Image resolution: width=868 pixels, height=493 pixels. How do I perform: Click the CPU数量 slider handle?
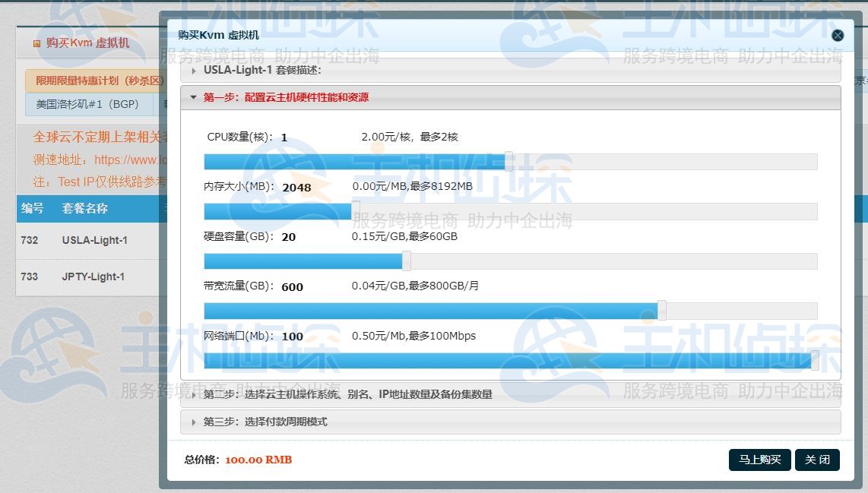(x=508, y=161)
